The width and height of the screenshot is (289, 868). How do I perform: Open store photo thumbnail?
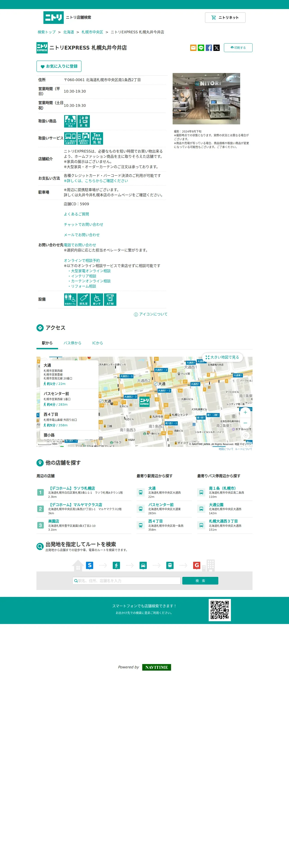pyautogui.click(x=206, y=99)
